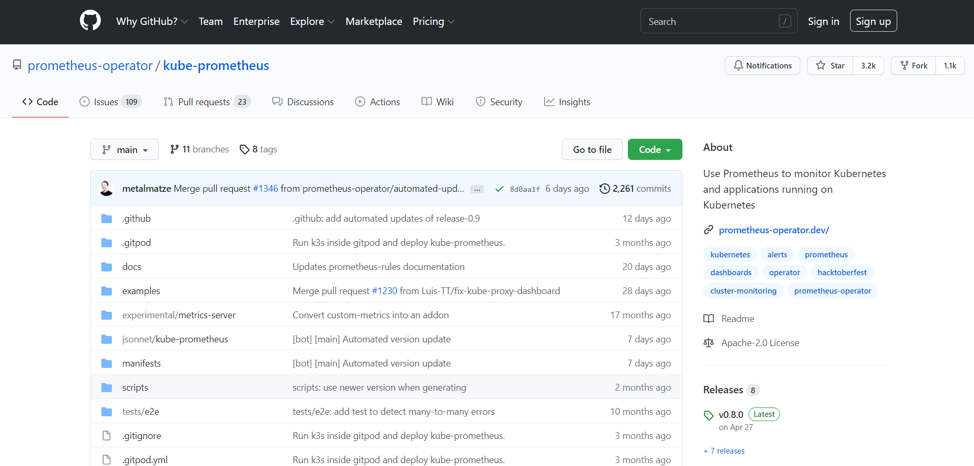
Task: Click the Go to file button
Action: [592, 150]
